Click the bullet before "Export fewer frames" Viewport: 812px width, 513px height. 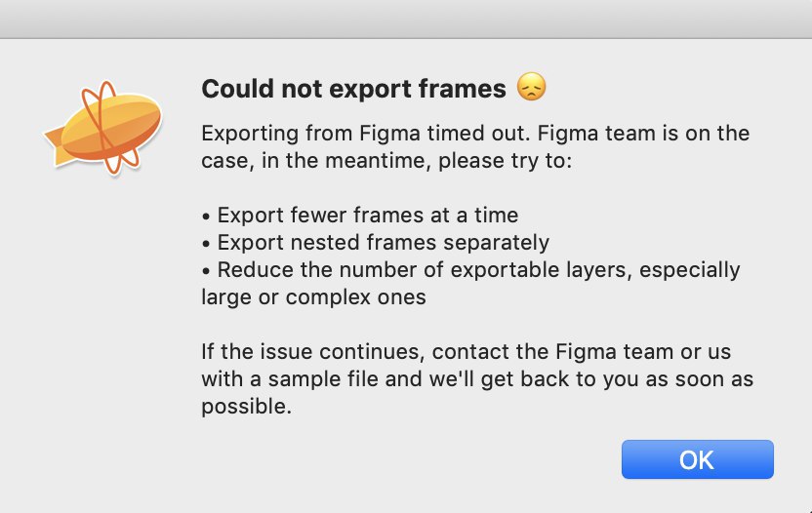(x=206, y=216)
